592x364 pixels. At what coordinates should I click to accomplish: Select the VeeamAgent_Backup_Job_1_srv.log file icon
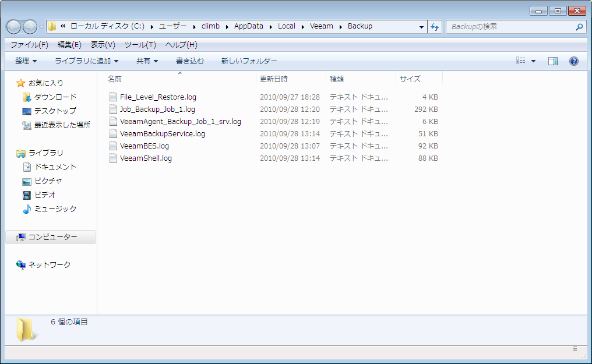click(x=113, y=122)
